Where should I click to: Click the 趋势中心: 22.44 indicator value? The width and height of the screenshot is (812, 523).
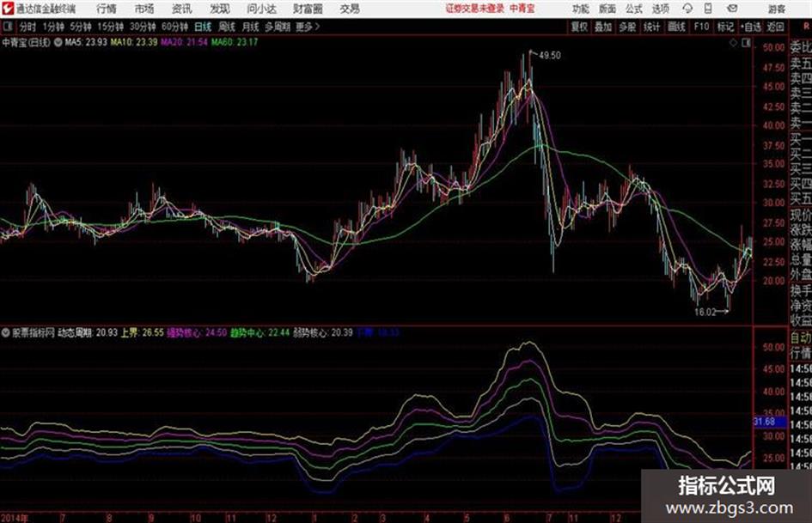[x=260, y=333]
